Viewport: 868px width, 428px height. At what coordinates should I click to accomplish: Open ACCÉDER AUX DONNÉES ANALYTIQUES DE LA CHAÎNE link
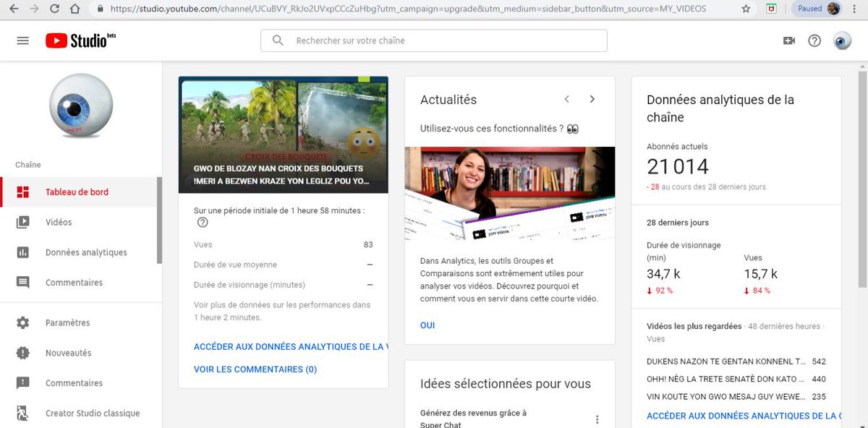point(744,416)
